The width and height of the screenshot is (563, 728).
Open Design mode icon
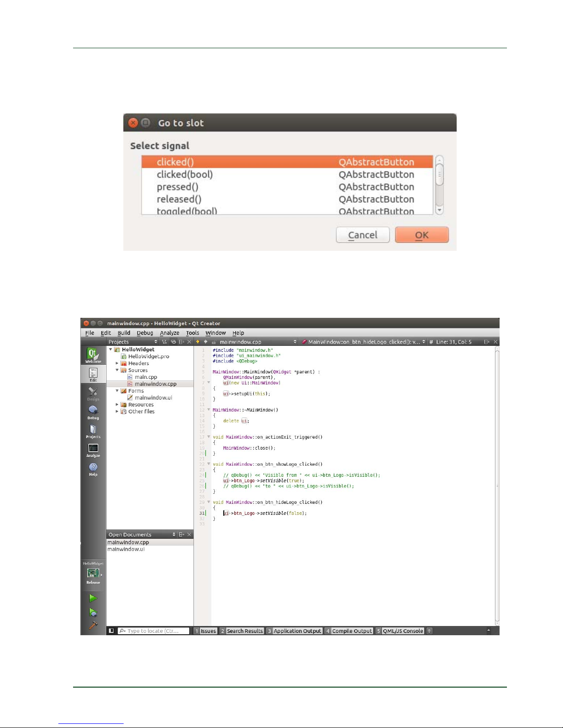coord(93,394)
